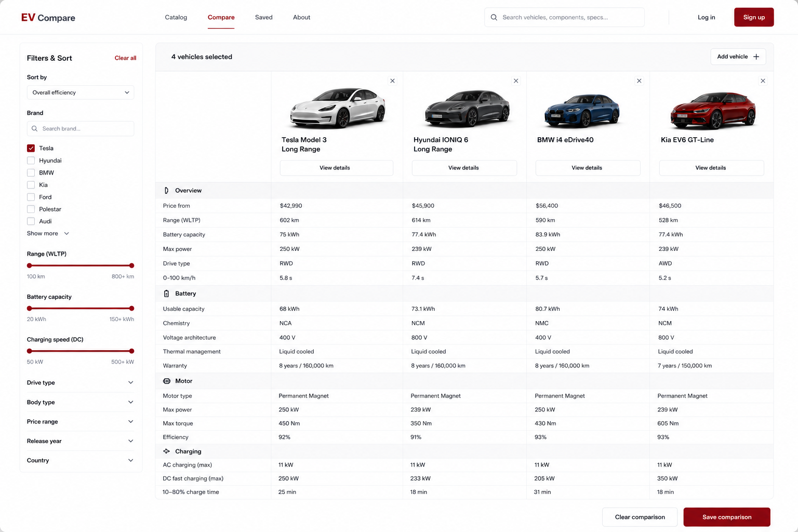
Task: Click the $42,990 price cell
Action: tap(291, 206)
